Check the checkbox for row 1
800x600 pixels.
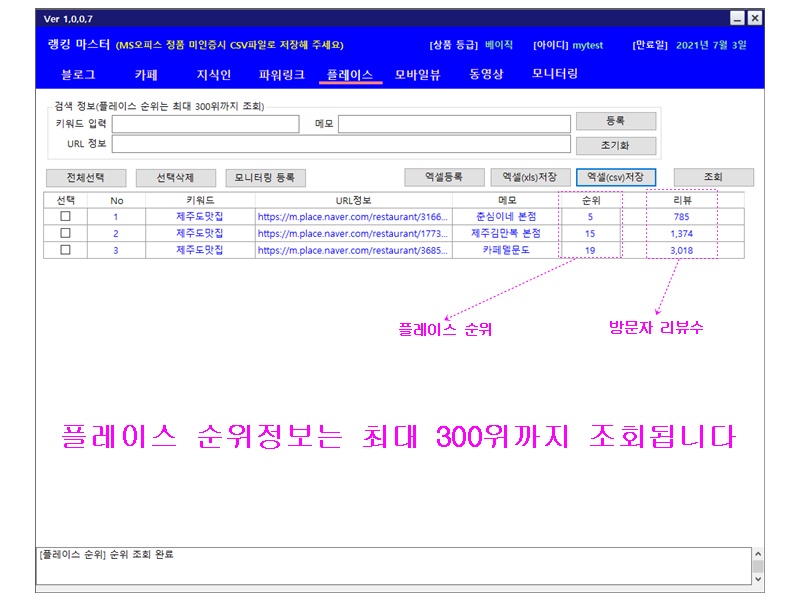(66, 216)
